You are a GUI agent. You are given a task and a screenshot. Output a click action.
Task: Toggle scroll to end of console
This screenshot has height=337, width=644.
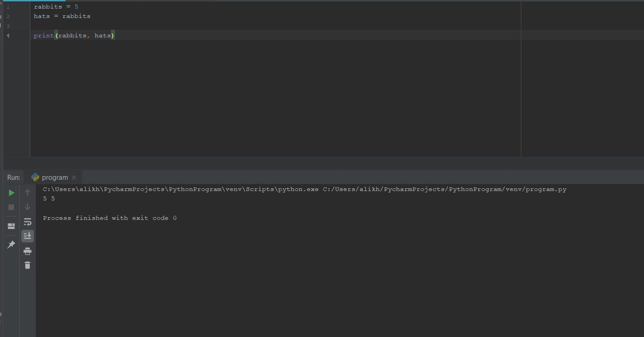[x=28, y=236]
